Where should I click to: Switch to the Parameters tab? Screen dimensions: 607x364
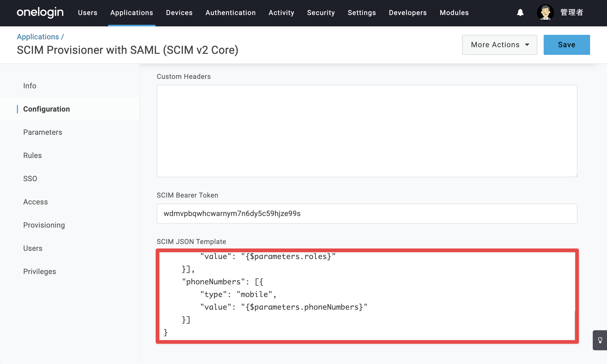tap(43, 132)
